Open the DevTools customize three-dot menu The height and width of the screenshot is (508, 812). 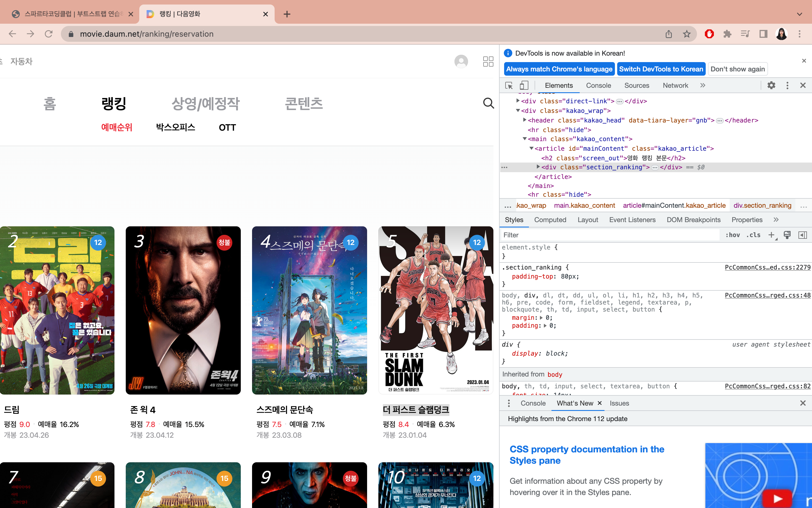(787, 85)
